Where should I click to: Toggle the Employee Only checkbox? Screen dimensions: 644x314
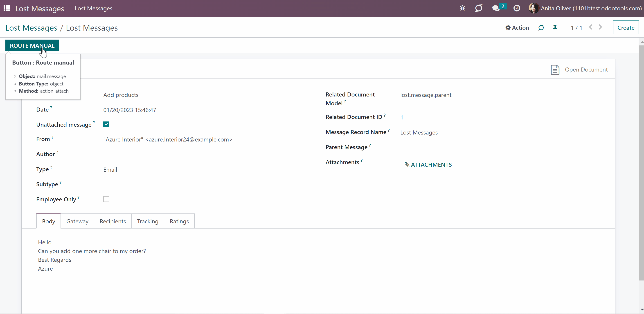pyautogui.click(x=106, y=199)
